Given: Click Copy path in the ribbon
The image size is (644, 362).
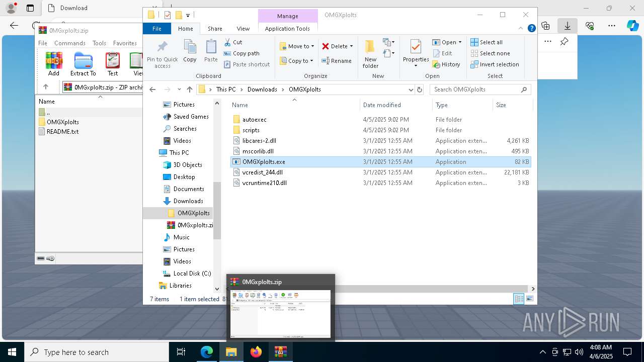Looking at the screenshot, I should [x=242, y=53].
